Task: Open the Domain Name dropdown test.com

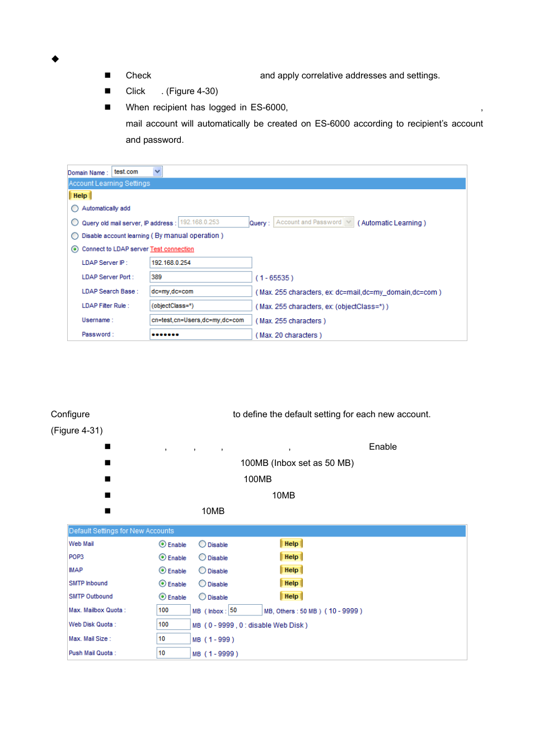Action: pyautogui.click(x=137, y=172)
